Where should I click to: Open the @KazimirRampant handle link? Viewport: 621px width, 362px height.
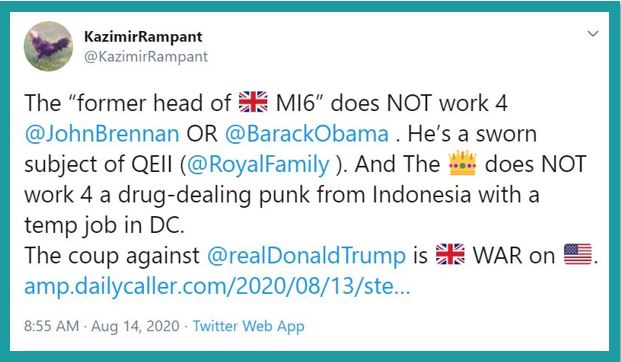(146, 56)
